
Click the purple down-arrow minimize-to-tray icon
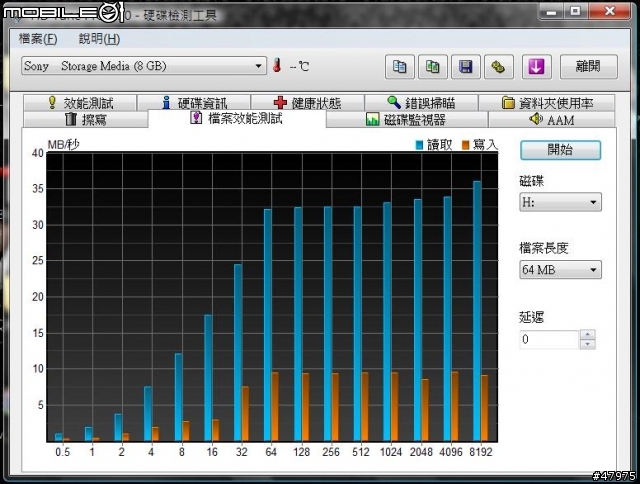537,67
